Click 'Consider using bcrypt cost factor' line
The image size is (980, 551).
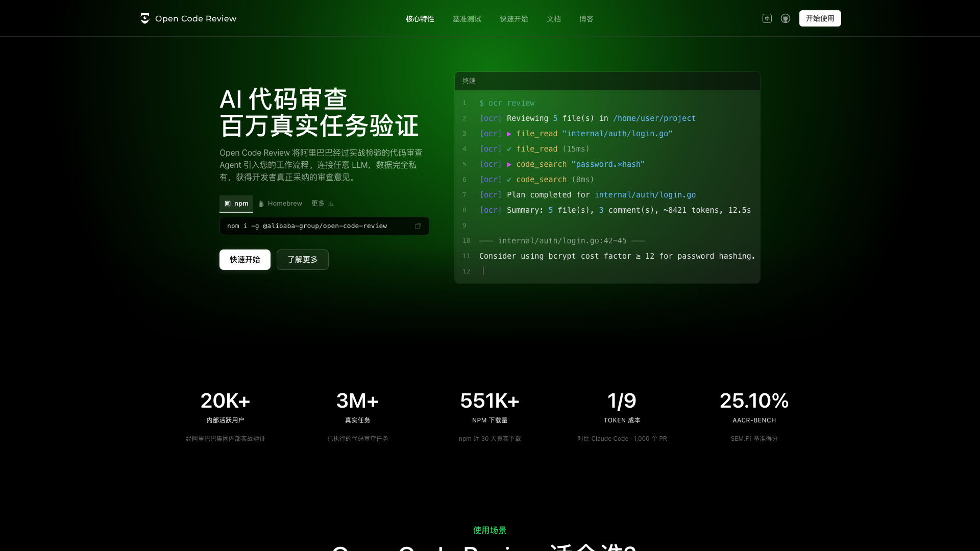pos(617,256)
